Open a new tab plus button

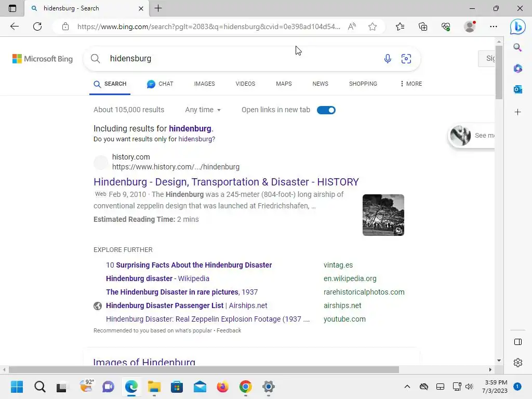158,8
